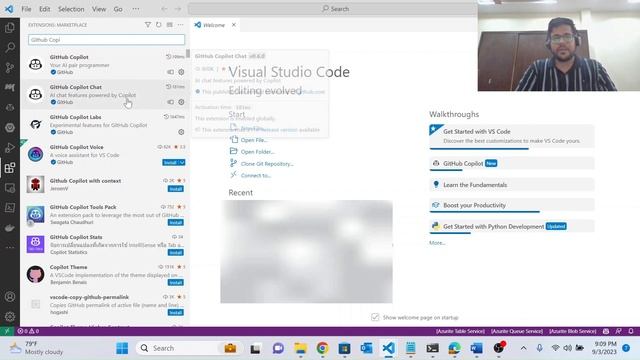Click Azurite Queue Service status item
640x360 pixels.
pos(517,331)
